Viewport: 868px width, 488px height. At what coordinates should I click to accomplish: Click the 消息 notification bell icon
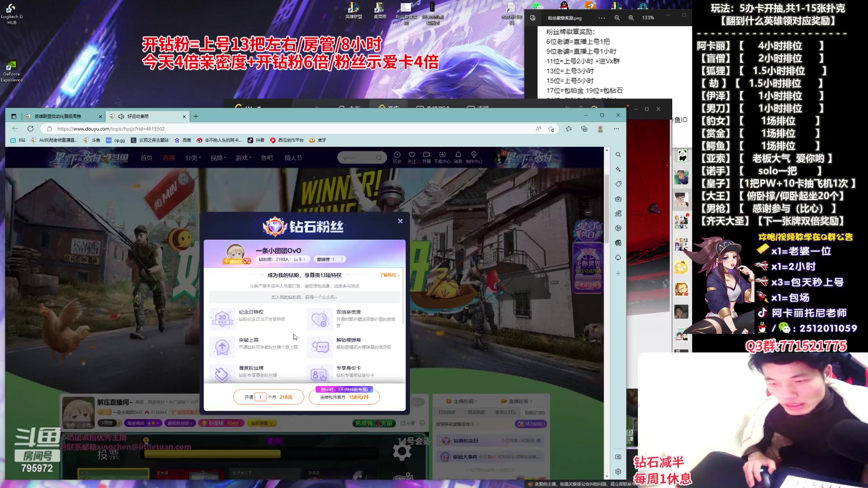click(458, 155)
